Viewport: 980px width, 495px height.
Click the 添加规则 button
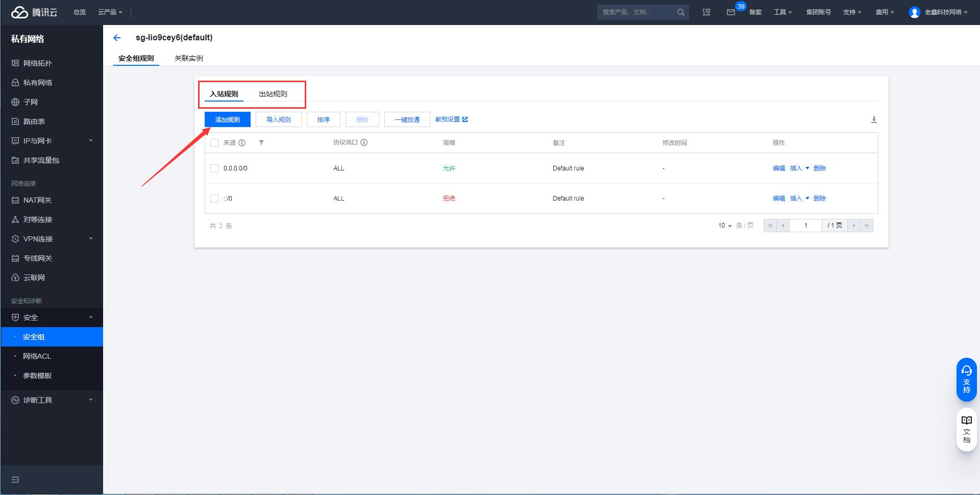[227, 119]
